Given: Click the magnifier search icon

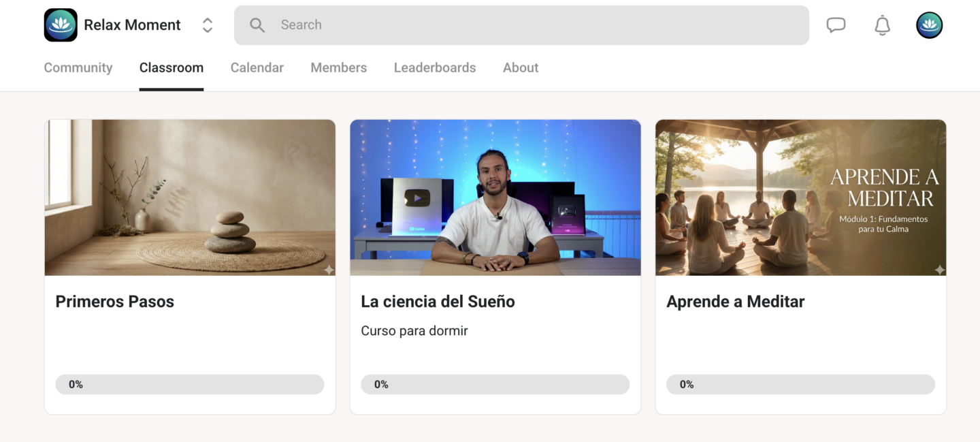Looking at the screenshot, I should pyautogui.click(x=257, y=25).
